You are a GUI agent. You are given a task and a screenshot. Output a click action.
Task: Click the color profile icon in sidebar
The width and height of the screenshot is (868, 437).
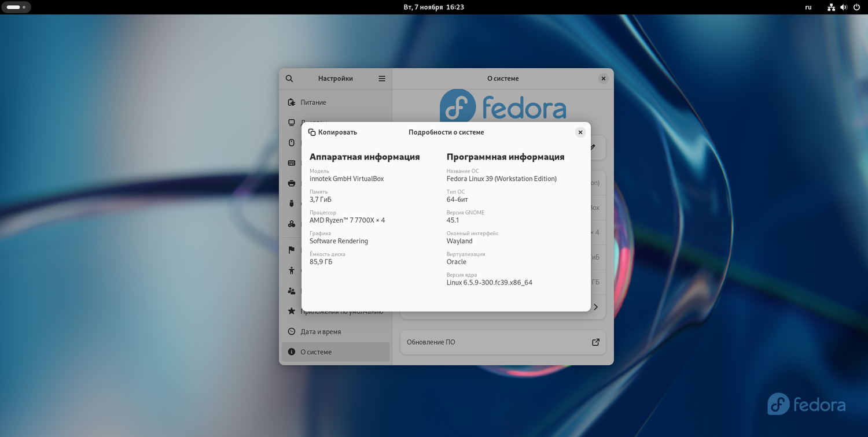click(292, 224)
